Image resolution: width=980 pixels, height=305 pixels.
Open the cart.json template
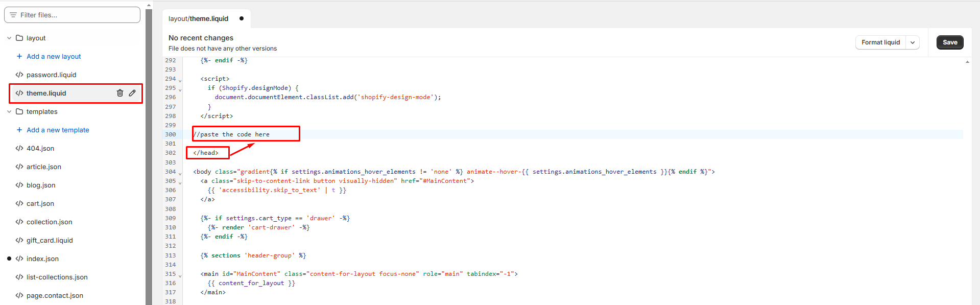coord(40,203)
